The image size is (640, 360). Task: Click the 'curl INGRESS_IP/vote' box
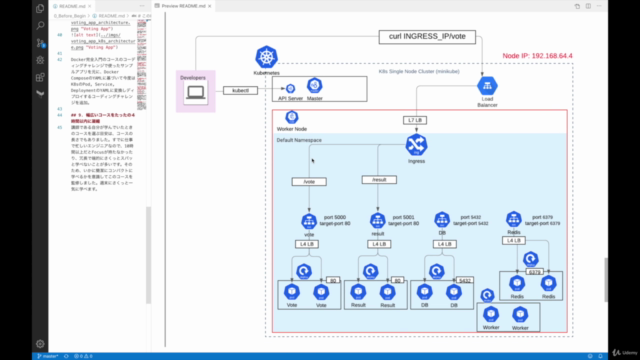(x=427, y=37)
